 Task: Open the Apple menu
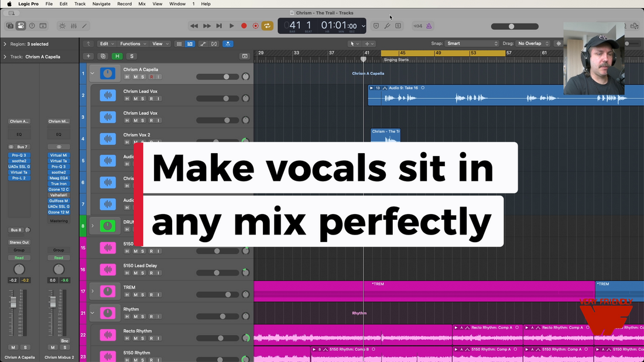(9, 4)
